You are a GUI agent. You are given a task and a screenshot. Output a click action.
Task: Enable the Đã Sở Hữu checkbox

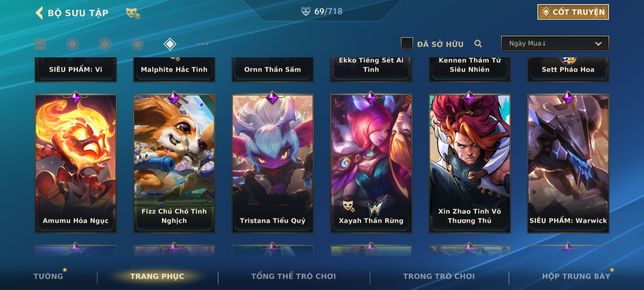[x=407, y=44]
